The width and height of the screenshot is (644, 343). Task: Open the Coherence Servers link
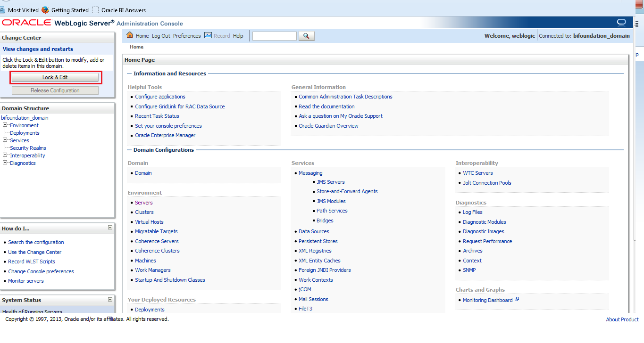(x=157, y=241)
